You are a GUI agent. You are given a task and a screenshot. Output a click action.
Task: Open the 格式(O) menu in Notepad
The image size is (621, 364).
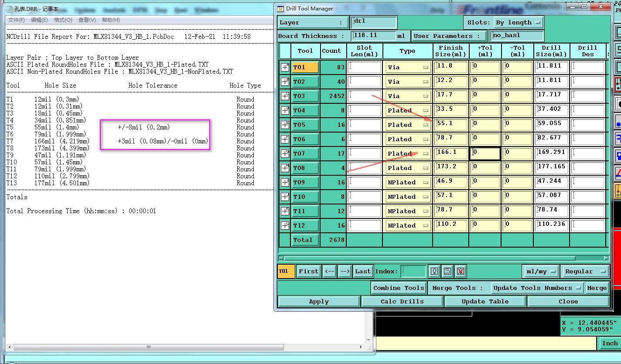tap(63, 20)
